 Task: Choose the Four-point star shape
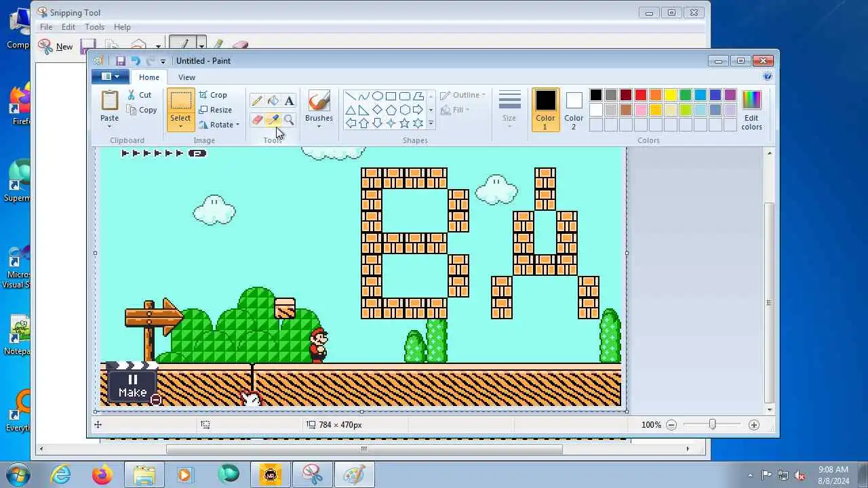391,123
